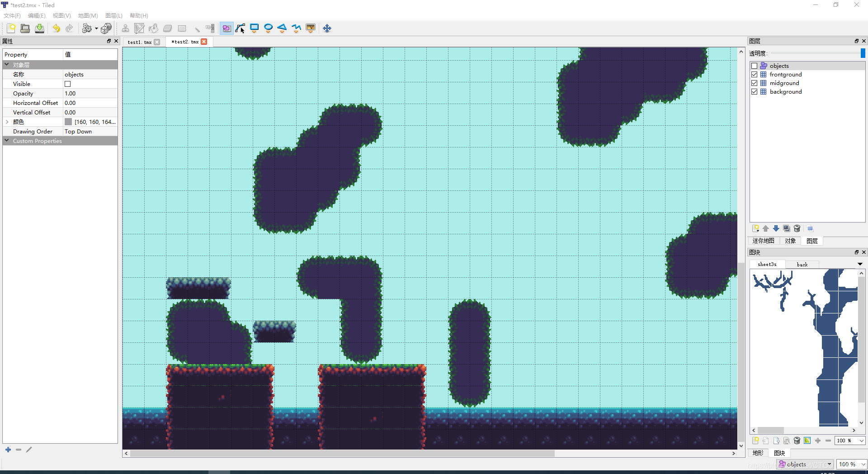The height and width of the screenshot is (474, 868).
Task: Select the Insert Tile object tool
Action: pos(311,28)
